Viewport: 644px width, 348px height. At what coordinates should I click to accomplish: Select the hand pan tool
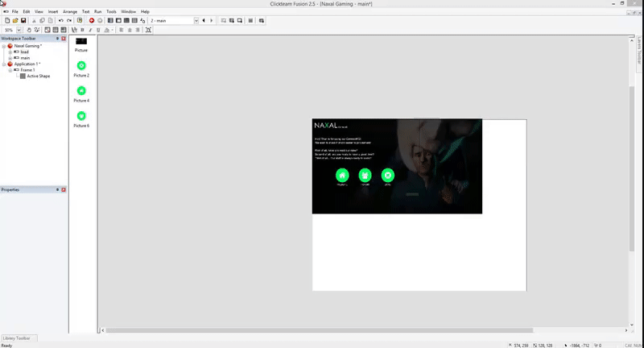(29, 30)
